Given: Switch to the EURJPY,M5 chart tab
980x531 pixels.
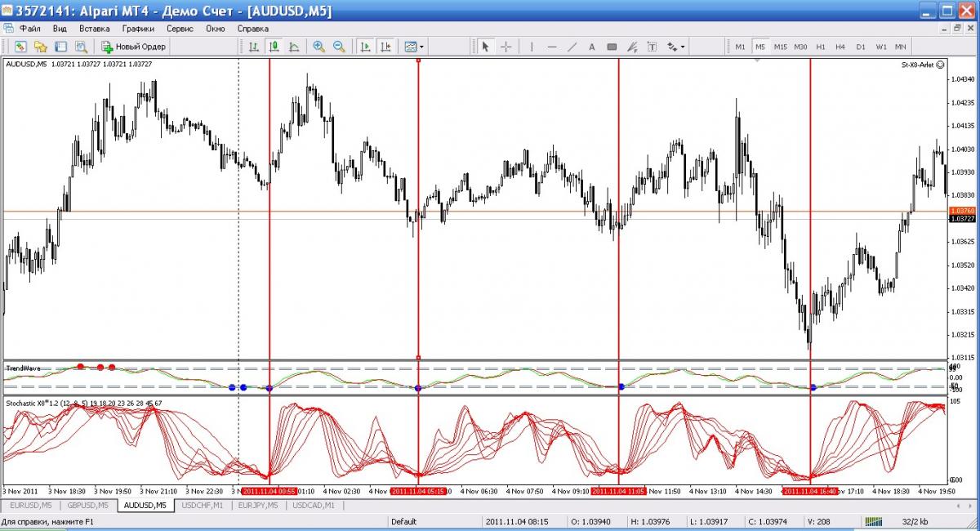Looking at the screenshot, I should pos(259,506).
